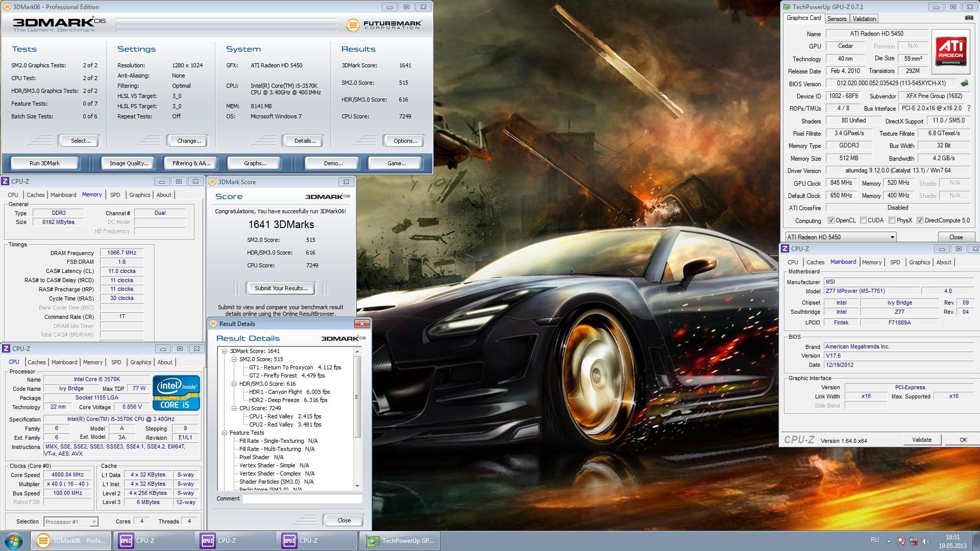Click the Filtering & AA... button

pyautogui.click(x=191, y=163)
